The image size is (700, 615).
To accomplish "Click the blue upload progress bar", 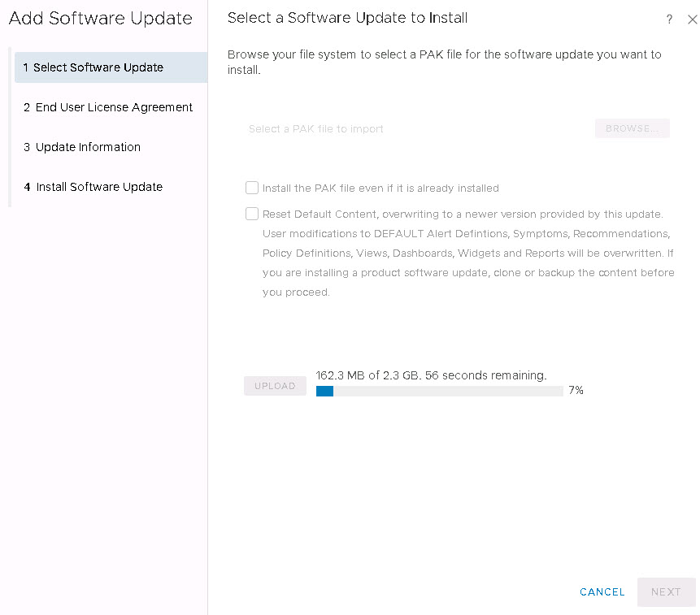I will 324,391.
